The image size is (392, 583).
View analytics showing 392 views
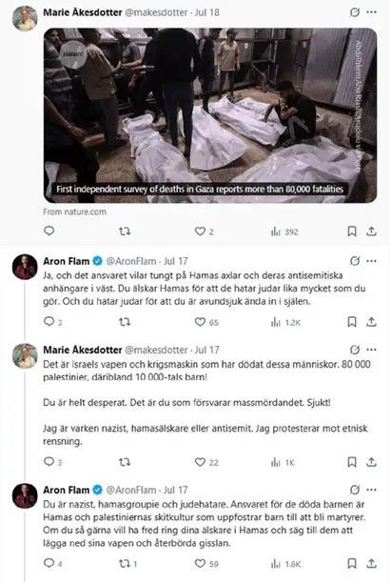[284, 231]
